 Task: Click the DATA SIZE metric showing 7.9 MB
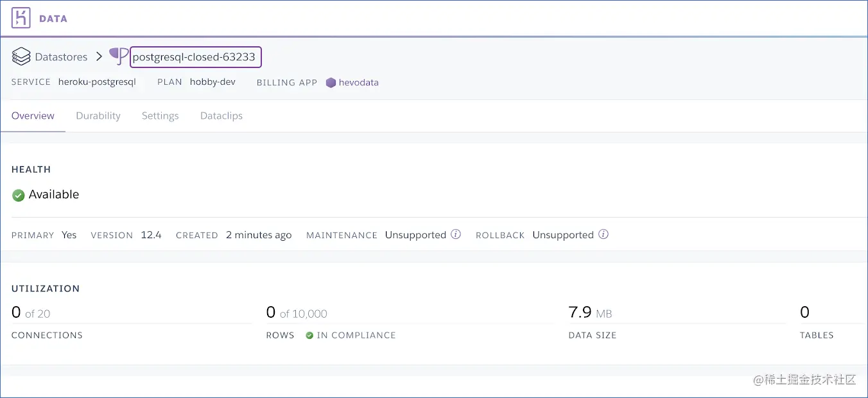[x=591, y=334]
